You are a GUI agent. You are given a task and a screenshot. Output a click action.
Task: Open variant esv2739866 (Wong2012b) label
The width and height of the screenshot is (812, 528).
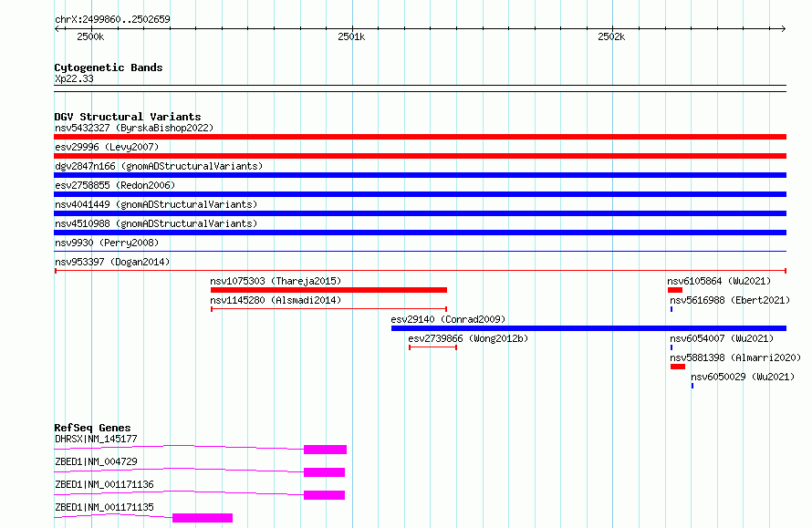(x=468, y=338)
